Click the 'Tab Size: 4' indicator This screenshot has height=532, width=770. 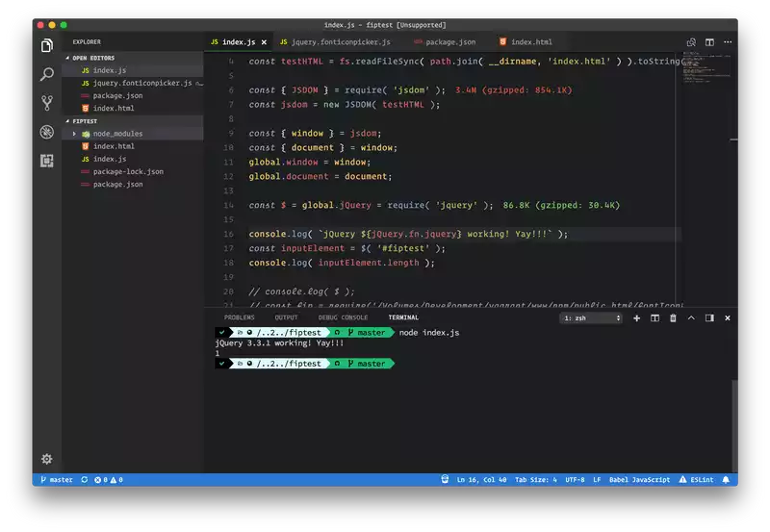coord(536,479)
